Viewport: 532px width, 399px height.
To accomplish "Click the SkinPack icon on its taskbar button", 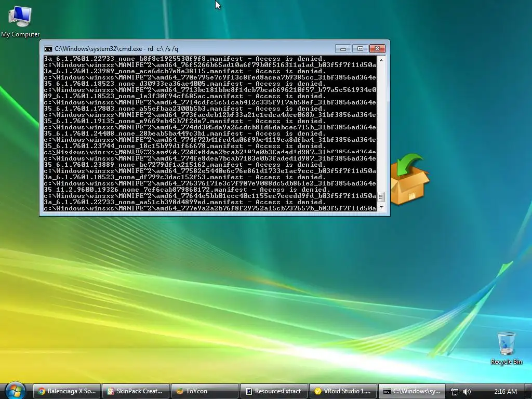I will point(111,391).
